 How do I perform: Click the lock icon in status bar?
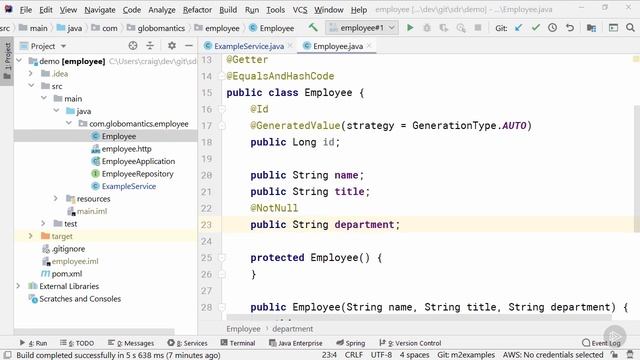[x=614, y=355]
